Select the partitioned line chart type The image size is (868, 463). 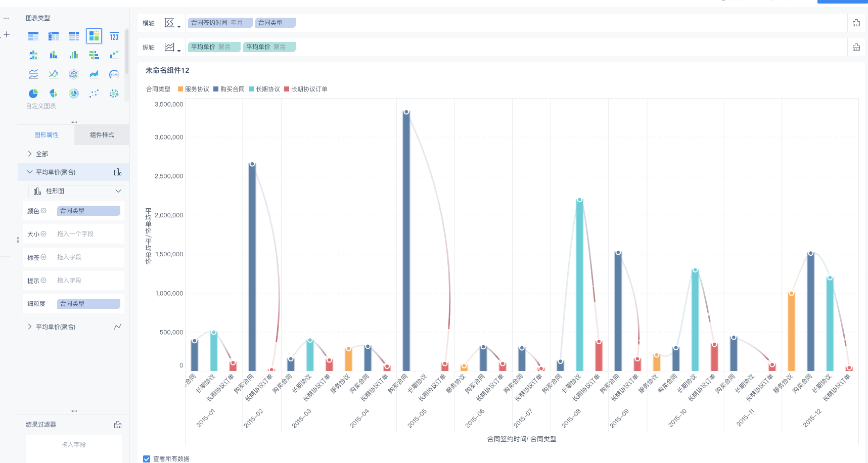point(33,74)
